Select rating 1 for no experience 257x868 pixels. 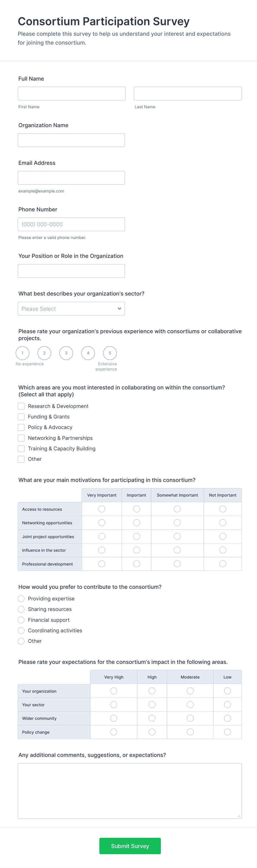click(x=23, y=353)
